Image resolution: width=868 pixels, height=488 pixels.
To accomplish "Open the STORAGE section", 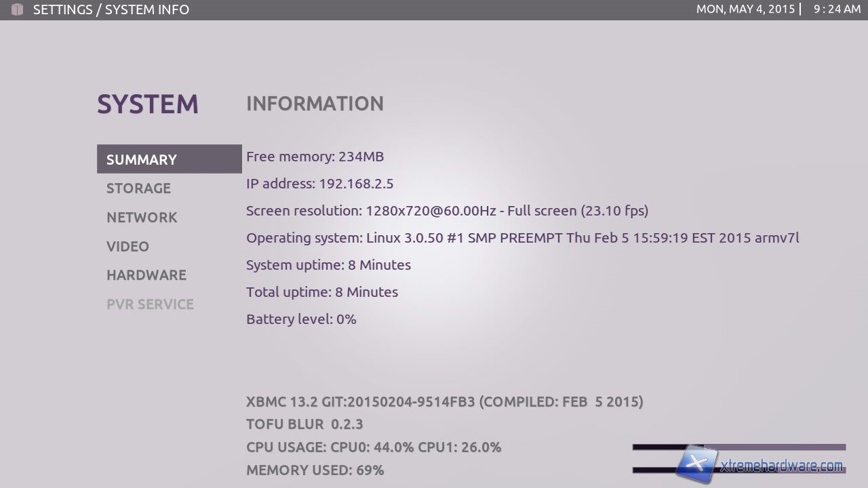I will point(138,188).
